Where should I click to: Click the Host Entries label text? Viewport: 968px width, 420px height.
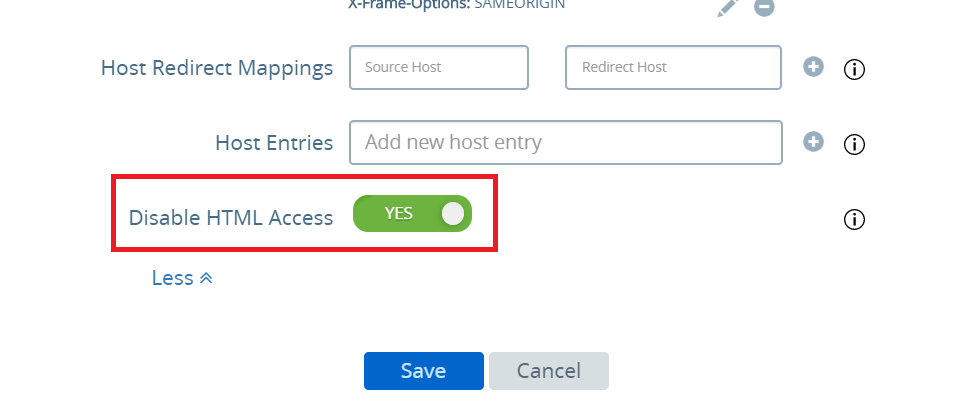click(274, 143)
